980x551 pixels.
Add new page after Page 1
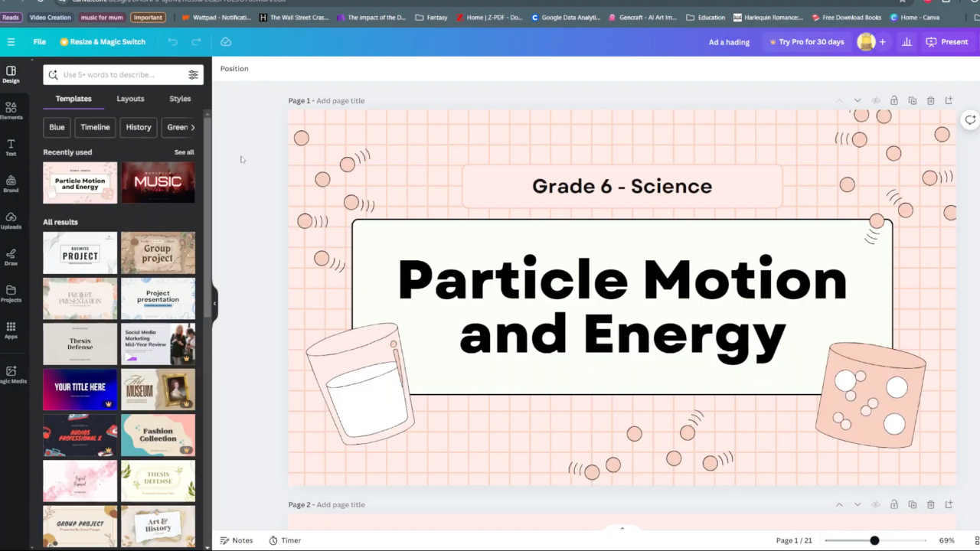point(949,100)
